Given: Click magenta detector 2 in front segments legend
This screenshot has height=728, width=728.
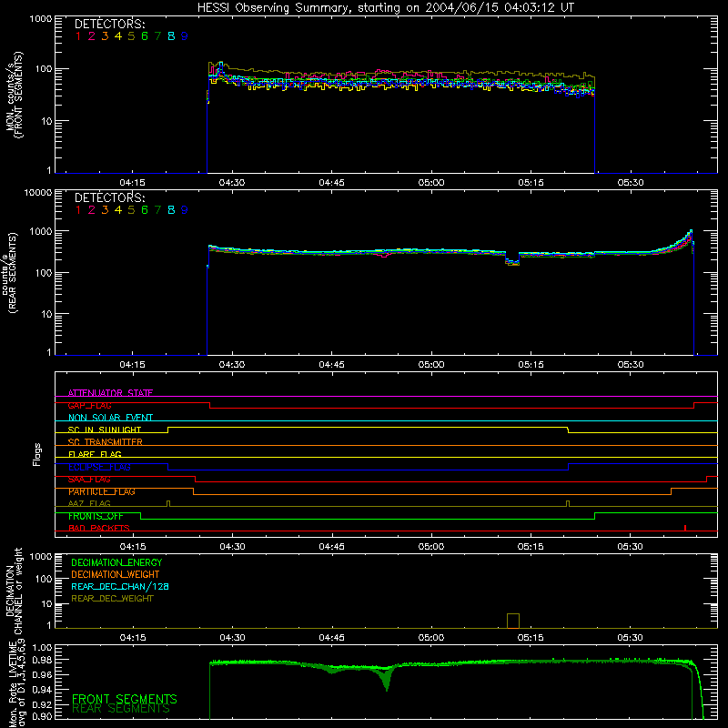Looking at the screenshot, I should point(92,36).
